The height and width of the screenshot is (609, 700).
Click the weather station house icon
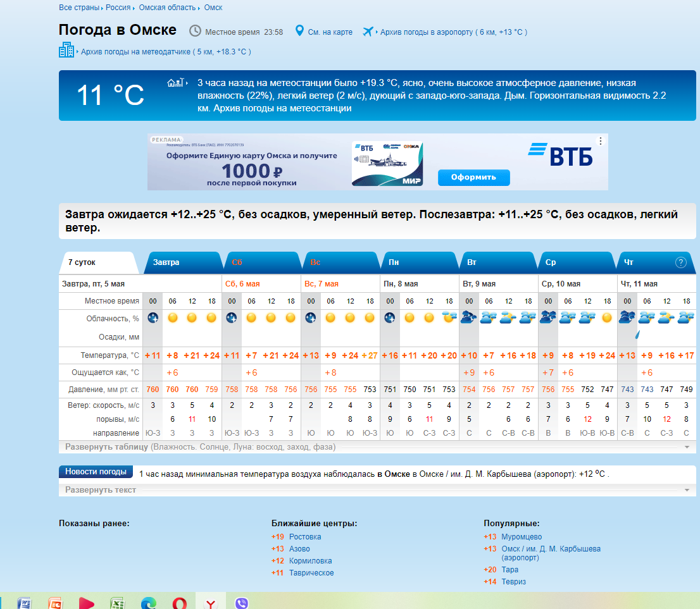(175, 83)
